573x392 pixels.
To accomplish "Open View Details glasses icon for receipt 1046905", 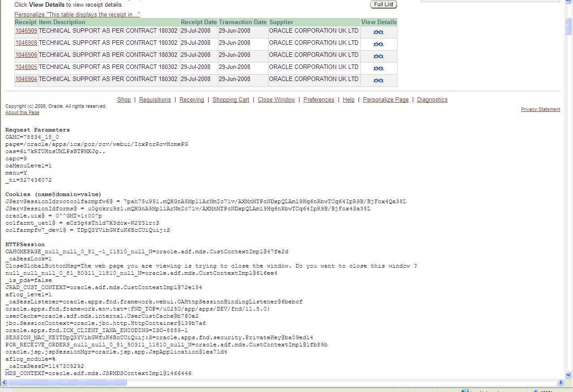I will [378, 68].
